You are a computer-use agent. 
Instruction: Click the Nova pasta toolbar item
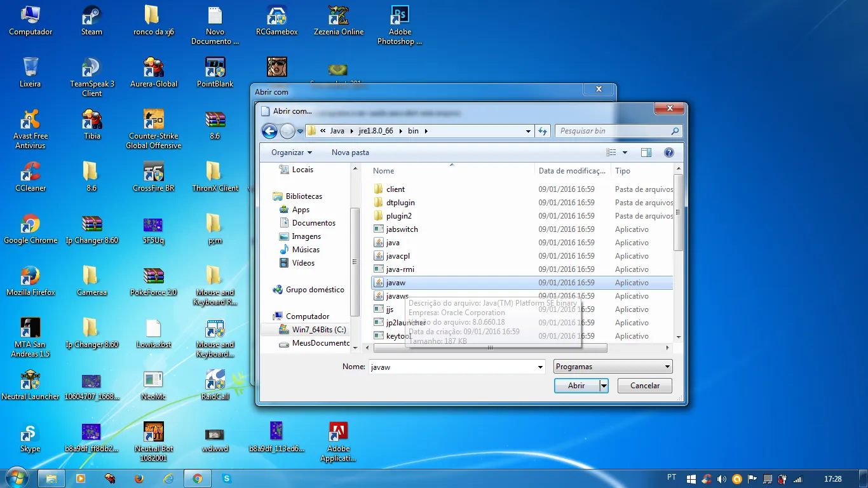350,152
